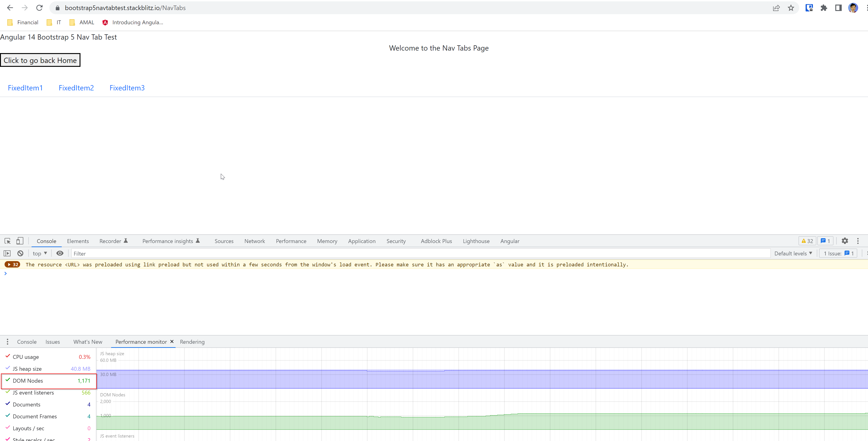868x441 pixels.
Task: Open the Application tab
Action: (362, 241)
